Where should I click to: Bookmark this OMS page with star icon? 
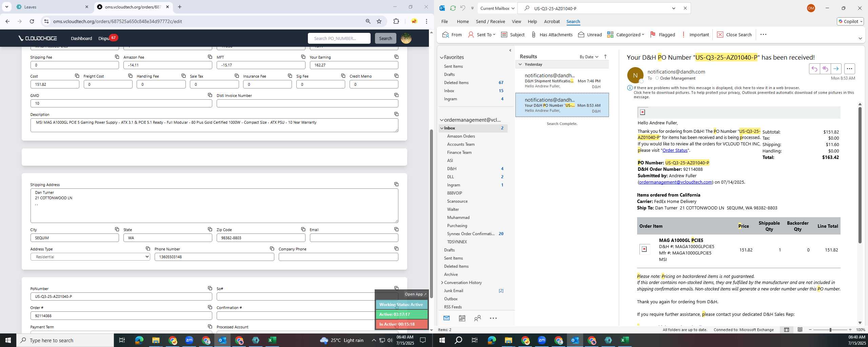(379, 21)
